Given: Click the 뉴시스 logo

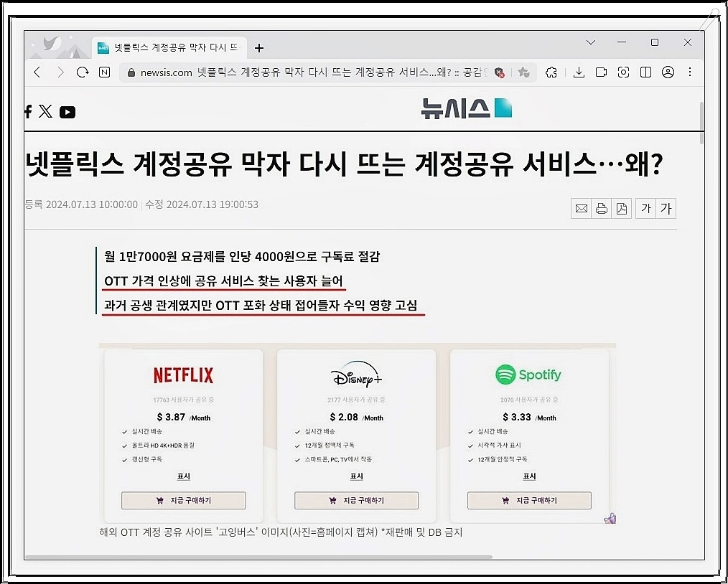Looking at the screenshot, I should point(466,108).
